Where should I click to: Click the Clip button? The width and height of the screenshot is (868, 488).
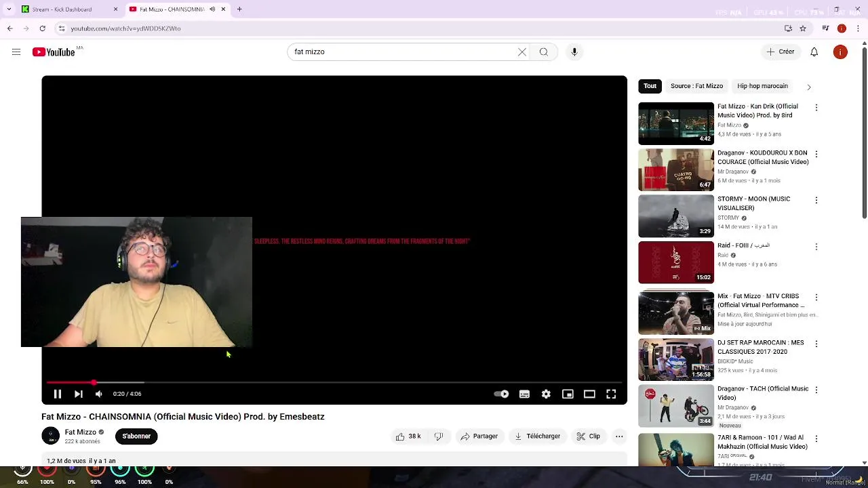tap(588, 436)
